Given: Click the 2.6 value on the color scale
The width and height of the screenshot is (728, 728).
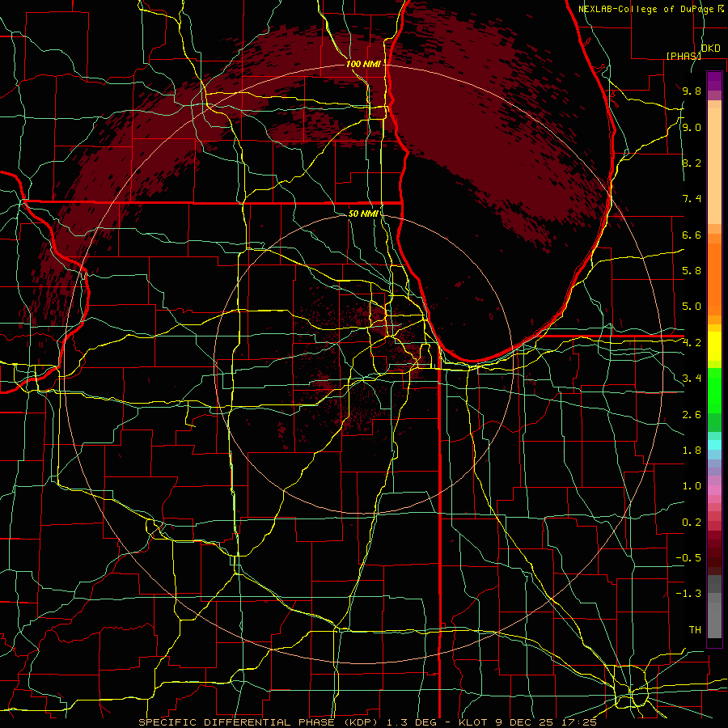Looking at the screenshot, I should pos(692,415).
